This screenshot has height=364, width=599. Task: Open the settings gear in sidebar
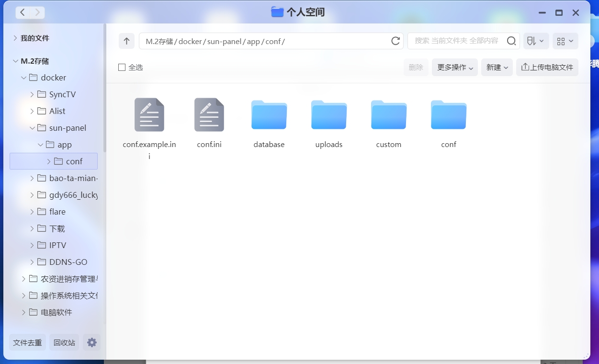pyautogui.click(x=92, y=342)
